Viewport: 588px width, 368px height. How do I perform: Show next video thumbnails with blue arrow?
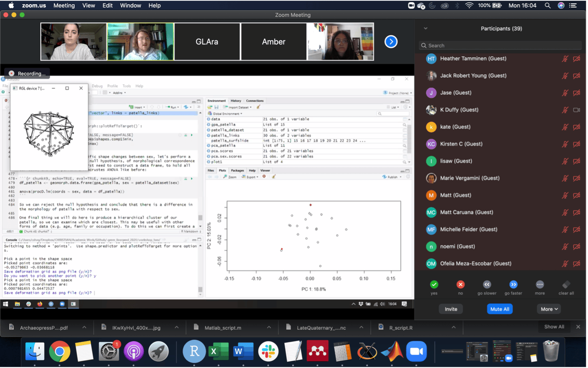(x=391, y=42)
